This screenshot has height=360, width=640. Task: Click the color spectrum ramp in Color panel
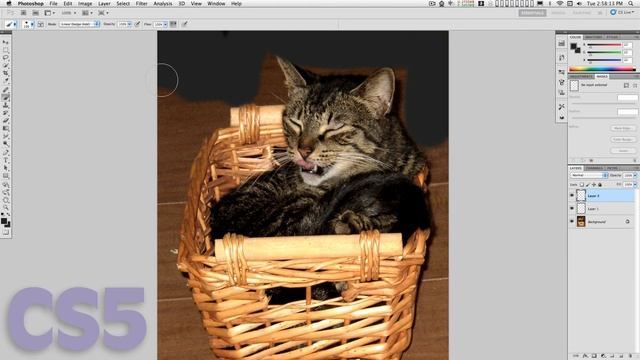[602, 69]
